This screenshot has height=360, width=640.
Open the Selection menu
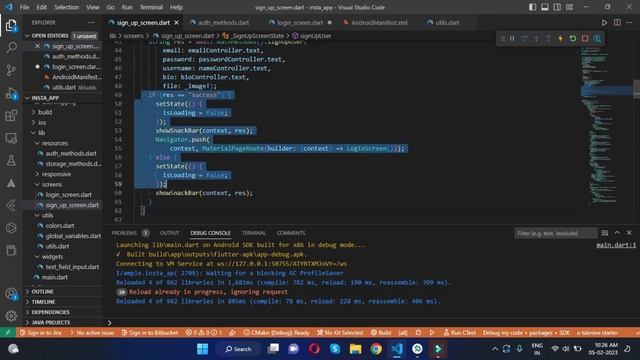point(67,7)
